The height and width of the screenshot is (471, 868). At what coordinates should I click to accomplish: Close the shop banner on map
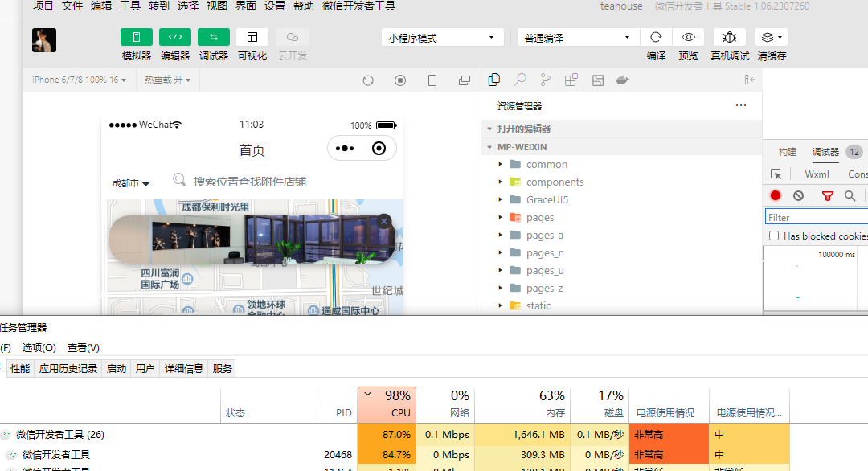pyautogui.click(x=384, y=221)
